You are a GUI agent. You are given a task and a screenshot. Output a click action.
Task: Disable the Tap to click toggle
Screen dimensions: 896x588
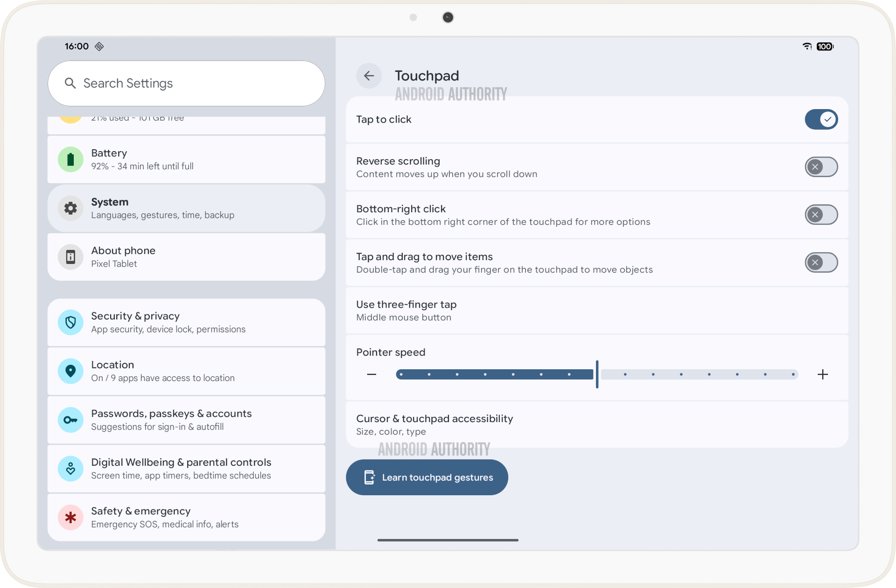(x=821, y=119)
